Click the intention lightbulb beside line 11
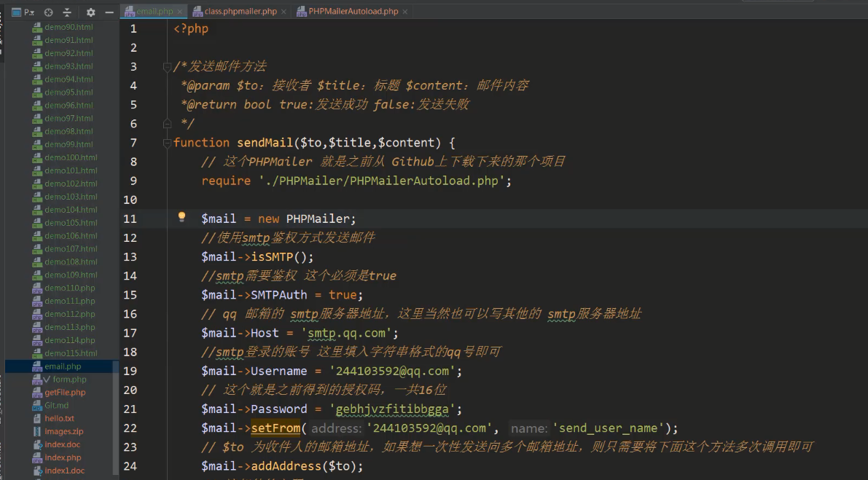 [181, 216]
